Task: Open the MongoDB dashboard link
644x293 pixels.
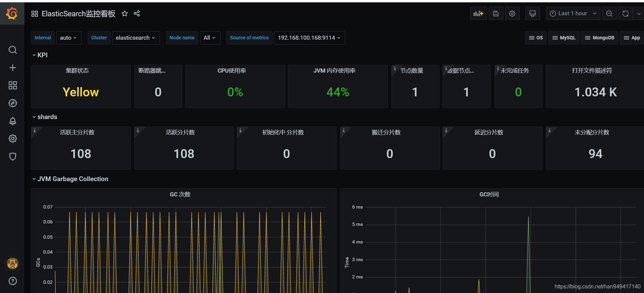Action: (600, 38)
